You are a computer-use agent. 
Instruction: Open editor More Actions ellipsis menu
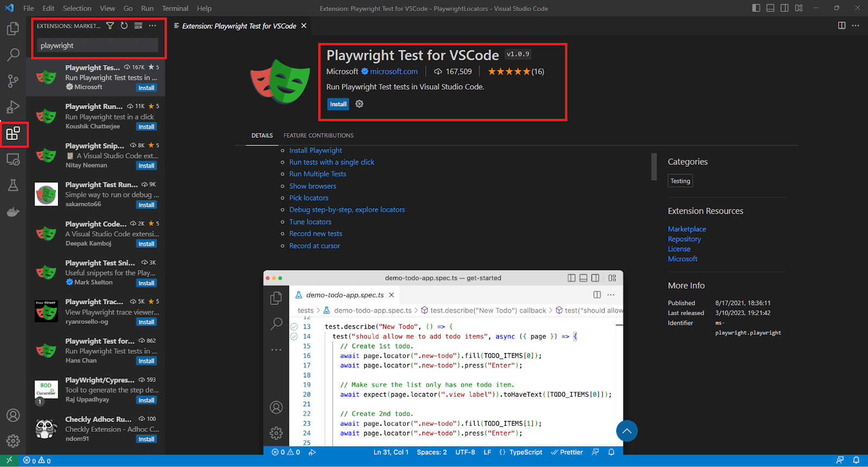coord(856,25)
